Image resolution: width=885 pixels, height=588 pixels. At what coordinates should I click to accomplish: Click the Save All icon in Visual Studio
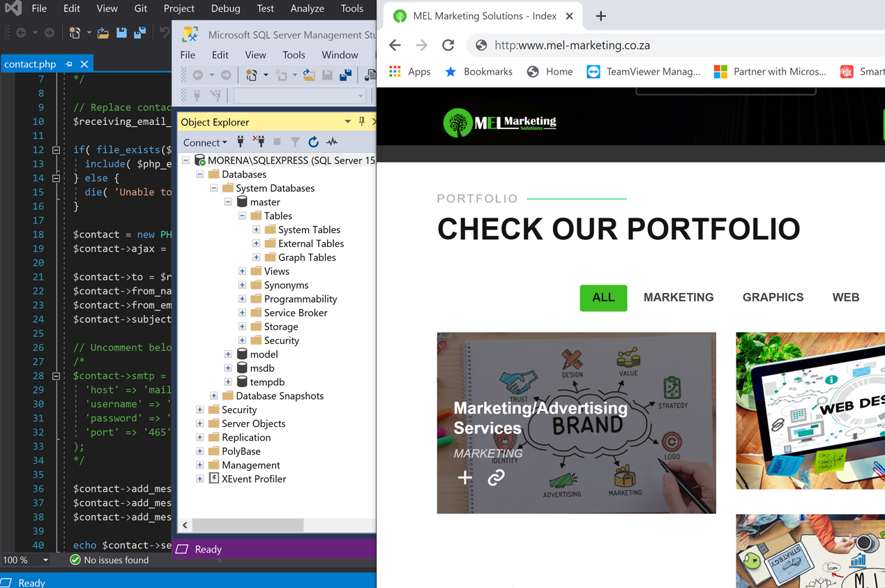[x=140, y=32]
